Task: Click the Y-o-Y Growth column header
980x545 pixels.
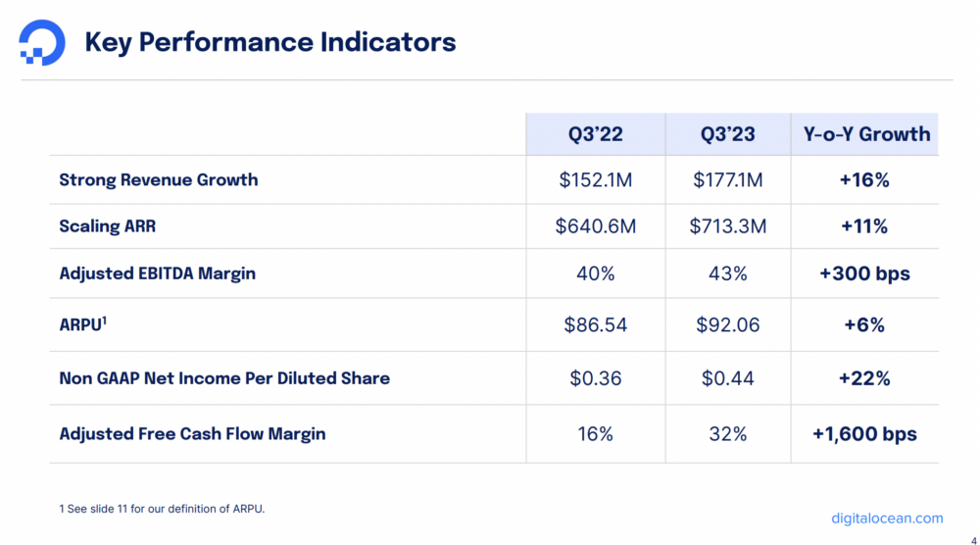Action: point(866,134)
